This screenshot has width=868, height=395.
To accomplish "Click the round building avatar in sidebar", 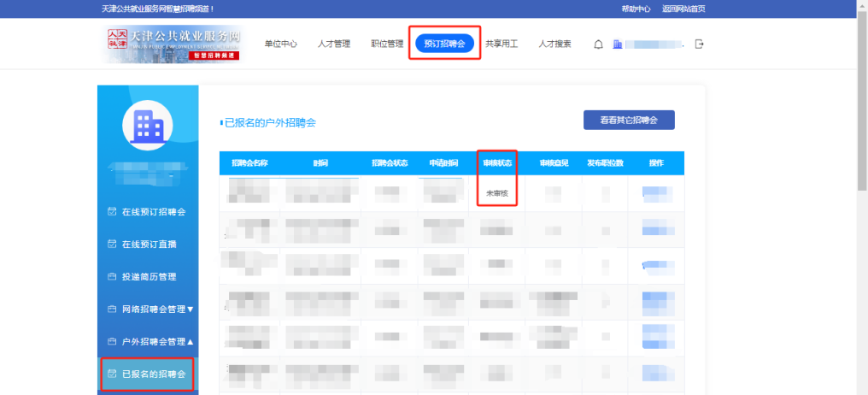I will (147, 127).
